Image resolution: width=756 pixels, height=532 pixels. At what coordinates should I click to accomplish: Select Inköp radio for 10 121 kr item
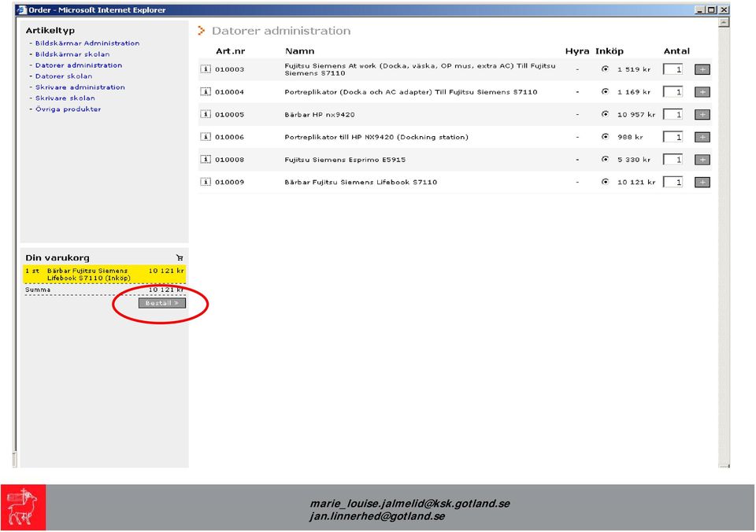pyautogui.click(x=605, y=182)
